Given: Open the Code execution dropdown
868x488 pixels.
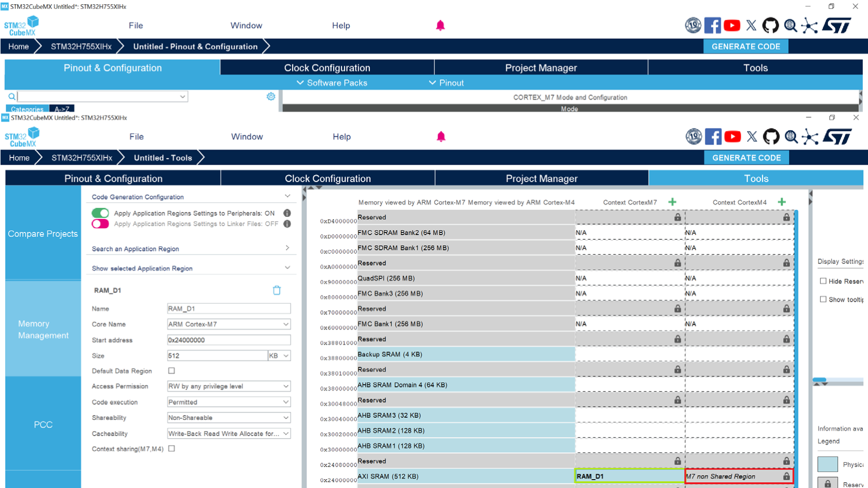Looking at the screenshot, I should click(x=229, y=402).
